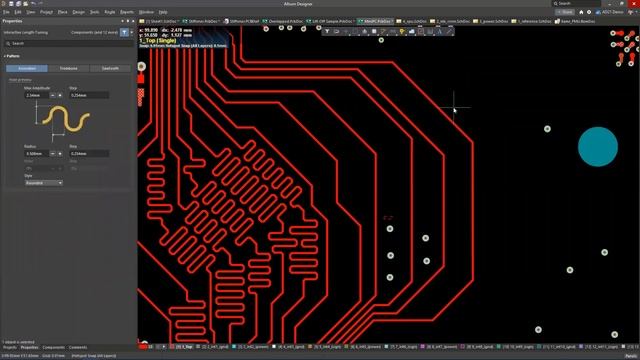Click the Active Bar place line icon

click(x=449, y=31)
